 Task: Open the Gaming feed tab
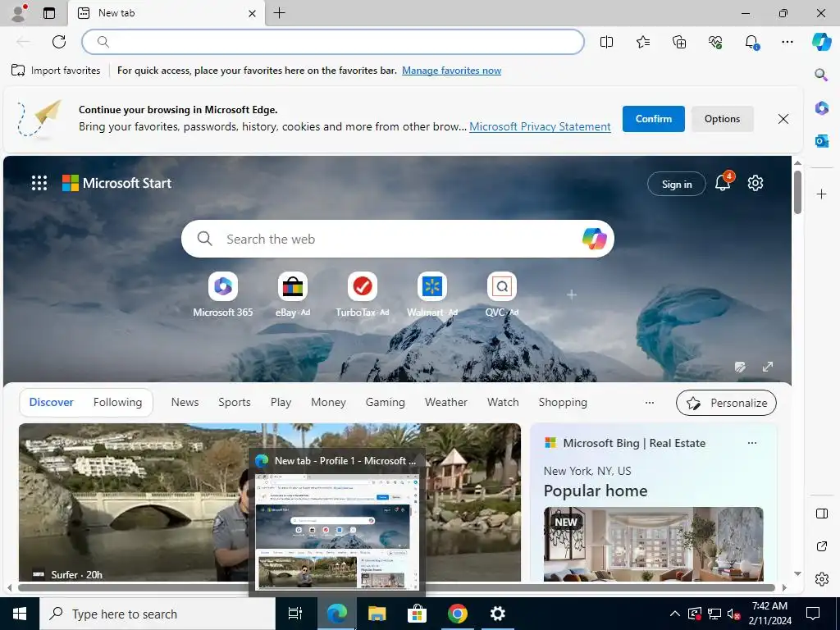click(386, 402)
